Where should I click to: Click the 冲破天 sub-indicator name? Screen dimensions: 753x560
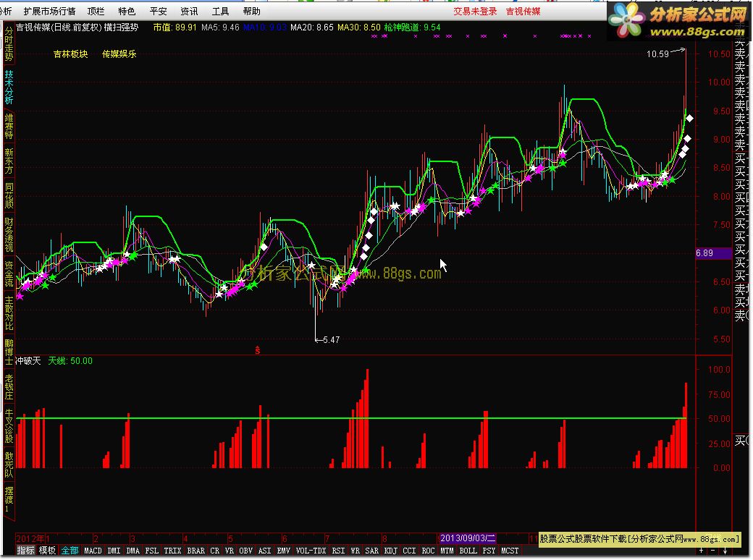(28, 361)
